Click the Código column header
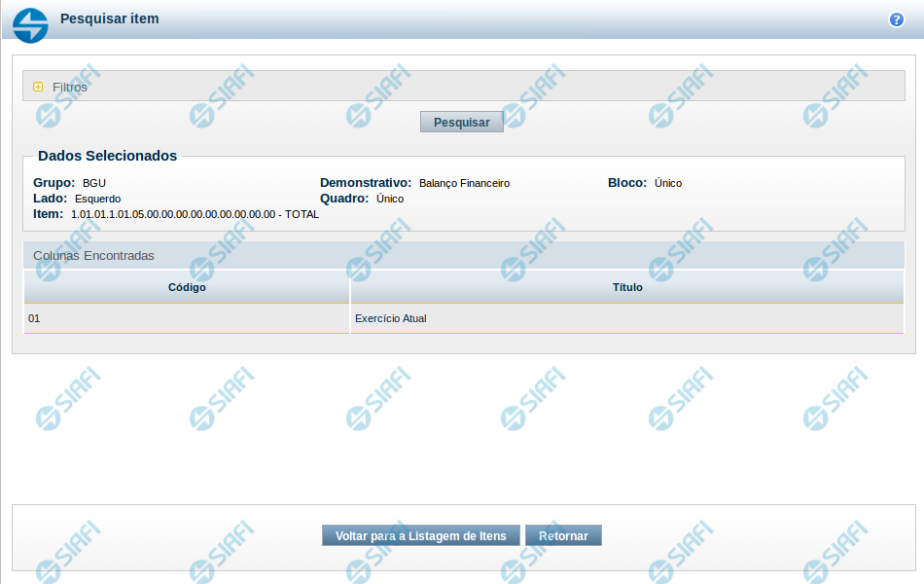 click(x=187, y=287)
